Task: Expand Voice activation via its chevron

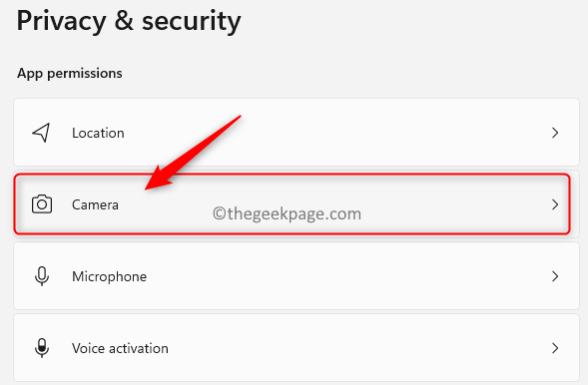Action: pos(555,348)
